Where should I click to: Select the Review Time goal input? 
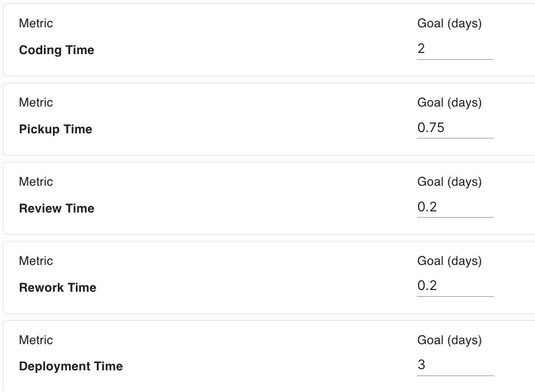tap(455, 207)
